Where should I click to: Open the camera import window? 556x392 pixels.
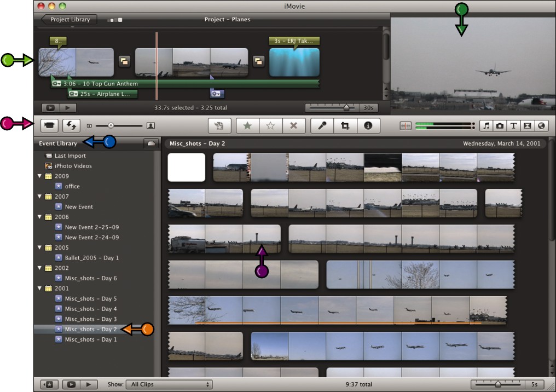(x=49, y=125)
